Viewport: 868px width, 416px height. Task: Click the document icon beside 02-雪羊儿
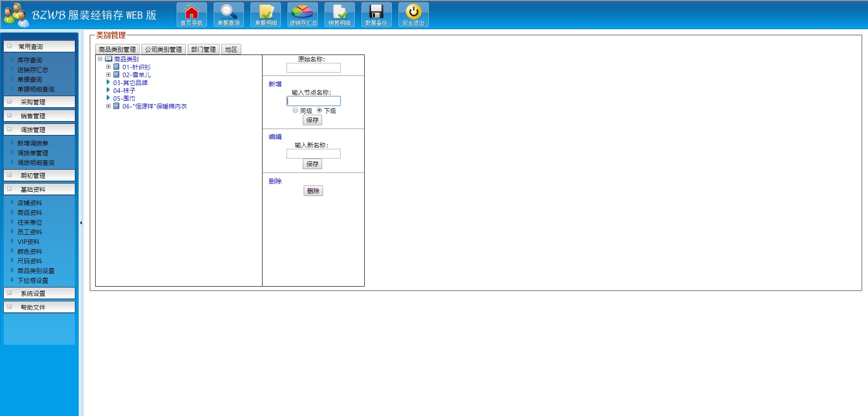click(x=116, y=75)
